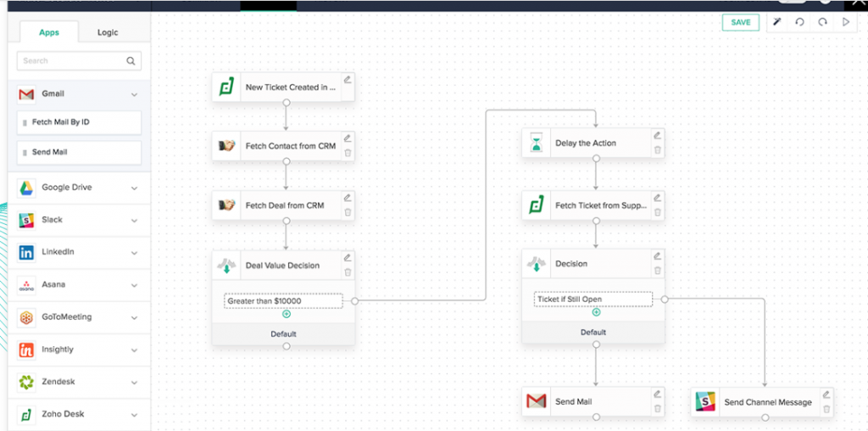Click the Google Drive icon
Image resolution: width=868 pixels, height=431 pixels.
[26, 188]
